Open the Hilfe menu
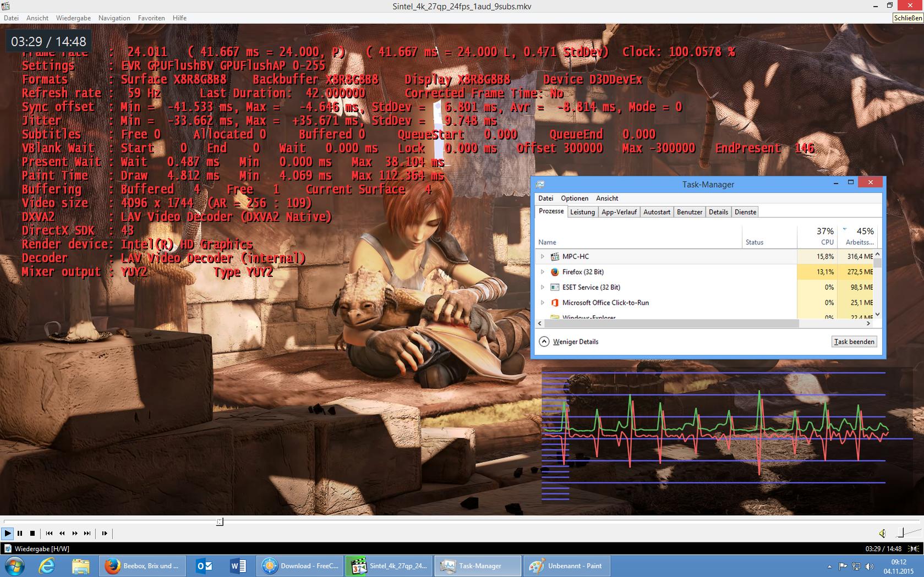The image size is (924, 577). (x=179, y=18)
